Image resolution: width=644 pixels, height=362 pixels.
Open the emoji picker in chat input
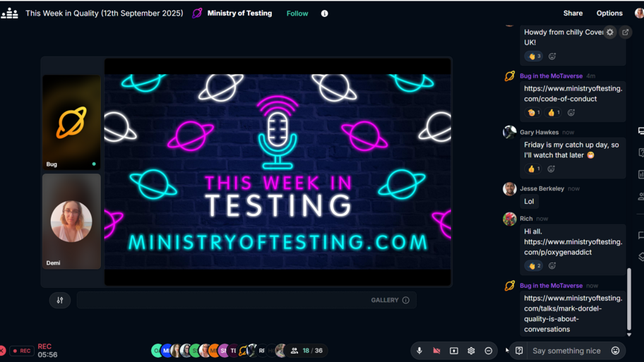[615, 351]
